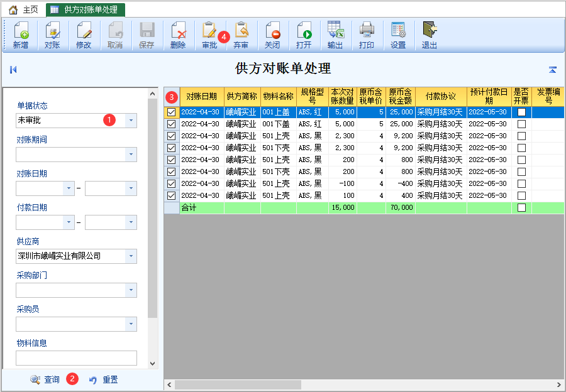Open the 单据状态 dropdown

131,121
